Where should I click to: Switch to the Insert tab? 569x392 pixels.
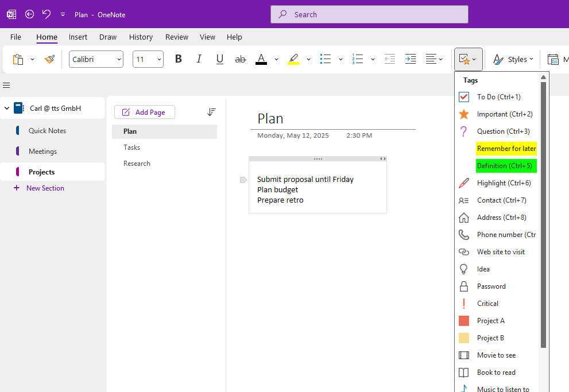click(78, 37)
